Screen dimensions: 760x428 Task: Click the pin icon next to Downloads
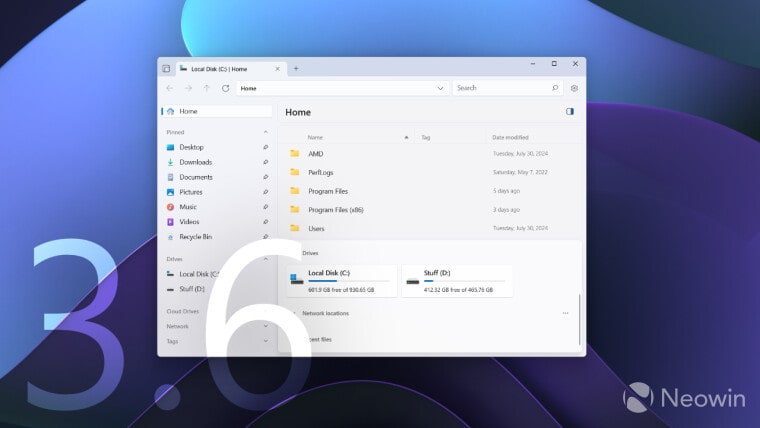pos(266,162)
